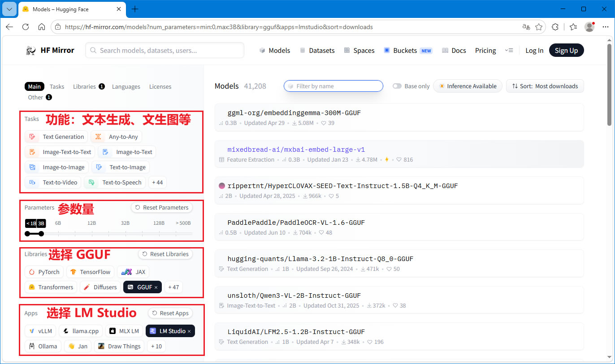This screenshot has width=615, height=364.
Task: Select the MLX LM app filter
Action: click(124, 331)
